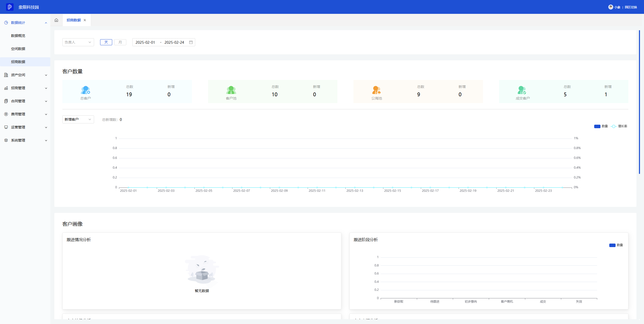
Task: Click the 成交客户 checkmark people icon
Action: coord(522,90)
